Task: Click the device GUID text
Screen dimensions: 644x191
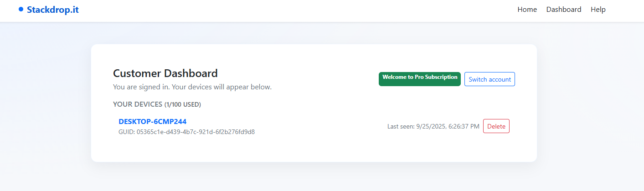Action: coord(186,132)
